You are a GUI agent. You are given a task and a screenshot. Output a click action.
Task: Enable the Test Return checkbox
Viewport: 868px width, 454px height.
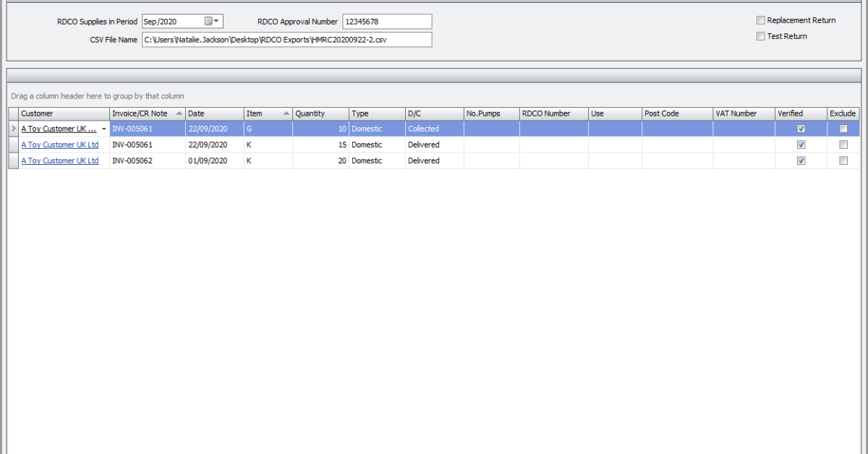click(x=760, y=36)
